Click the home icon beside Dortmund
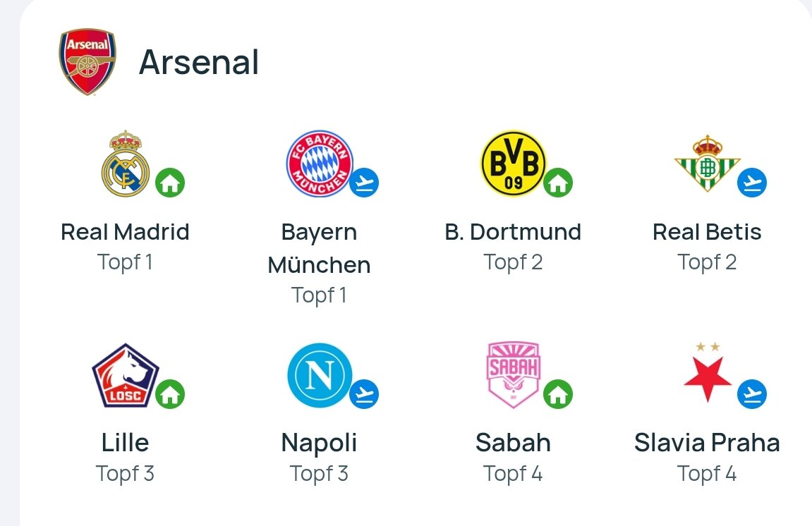The width and height of the screenshot is (812, 526). [558, 183]
